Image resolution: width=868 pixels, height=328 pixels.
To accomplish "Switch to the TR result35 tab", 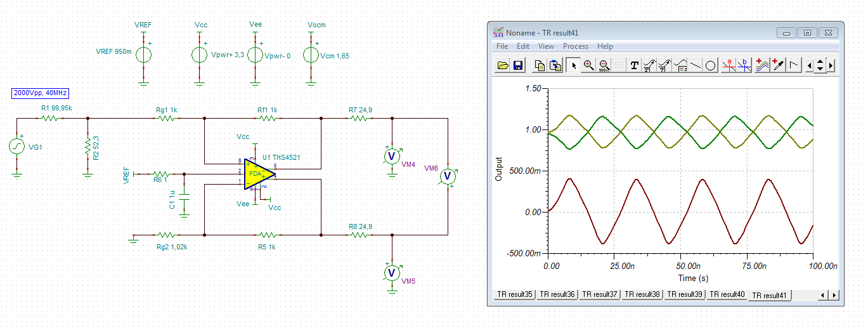I will 515,295.
